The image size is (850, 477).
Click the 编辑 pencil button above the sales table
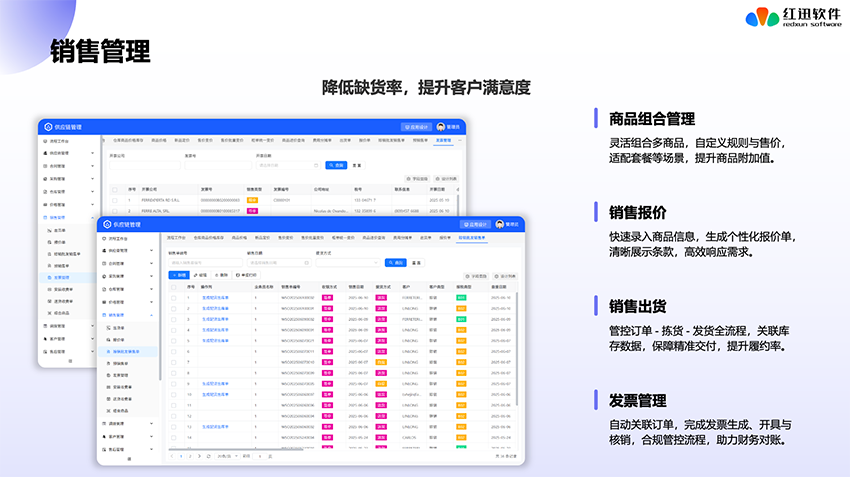pos(199,274)
